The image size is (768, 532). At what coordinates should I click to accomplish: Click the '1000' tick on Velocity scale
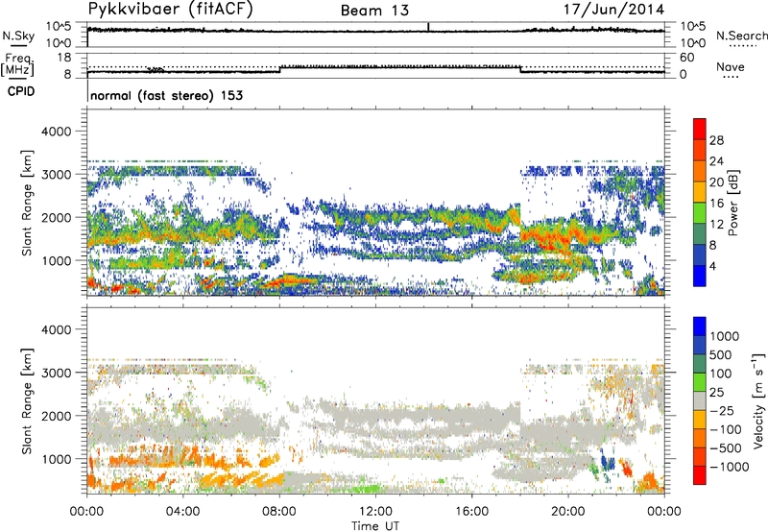click(725, 336)
